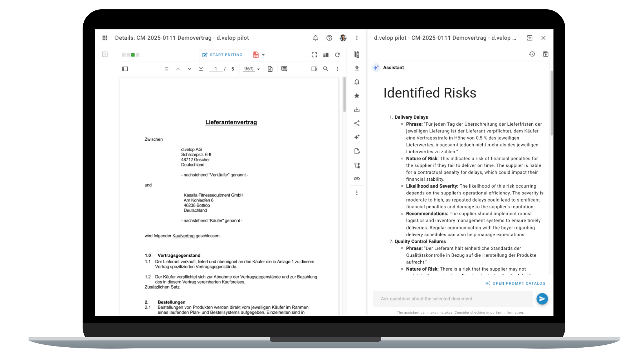Open the app launcher grid menu
644x358 pixels.
click(105, 38)
